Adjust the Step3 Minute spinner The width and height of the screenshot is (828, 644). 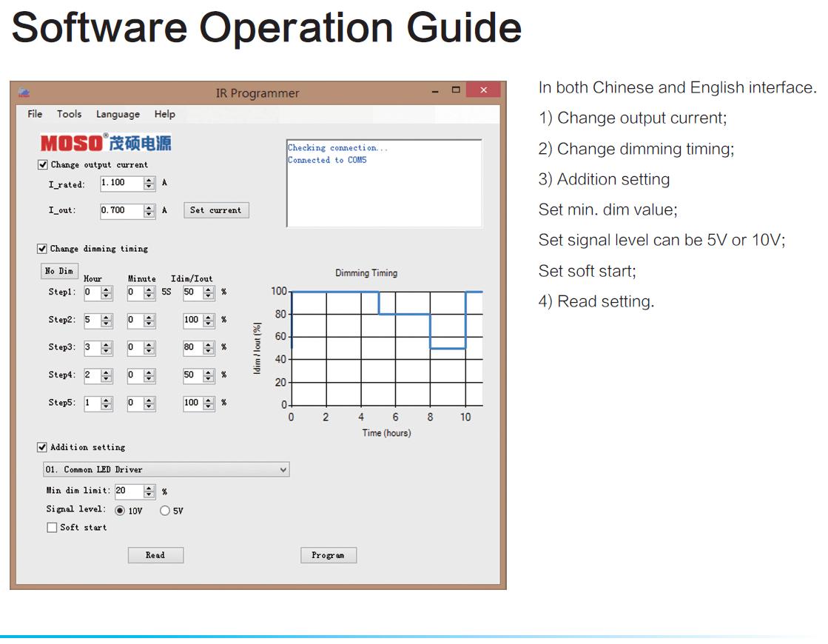click(x=149, y=348)
